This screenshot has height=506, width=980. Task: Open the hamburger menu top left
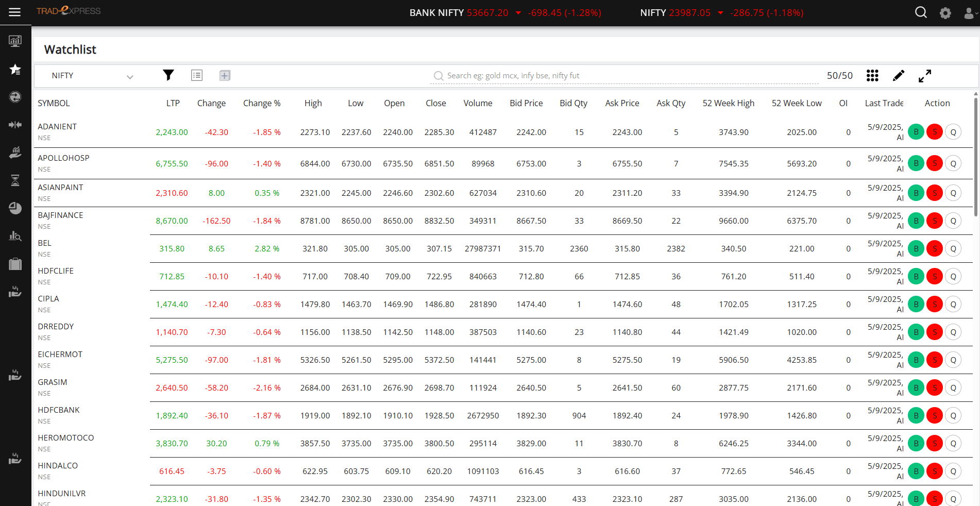pos(14,12)
